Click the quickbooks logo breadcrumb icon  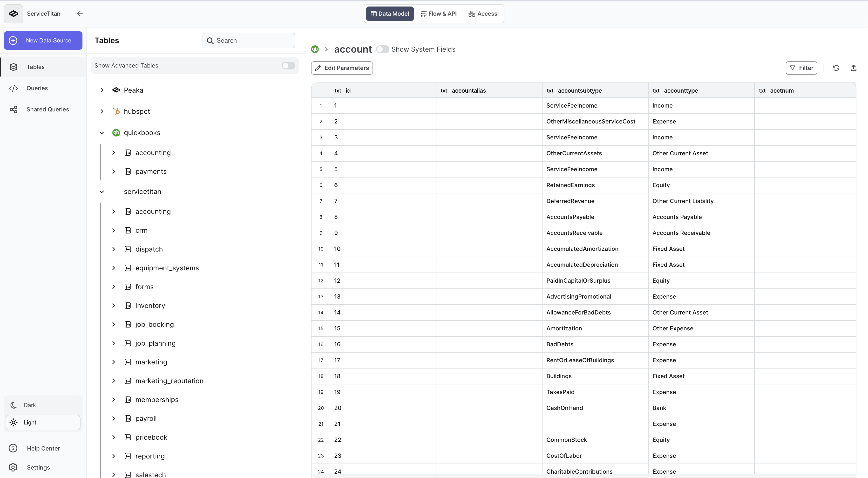tap(315, 49)
